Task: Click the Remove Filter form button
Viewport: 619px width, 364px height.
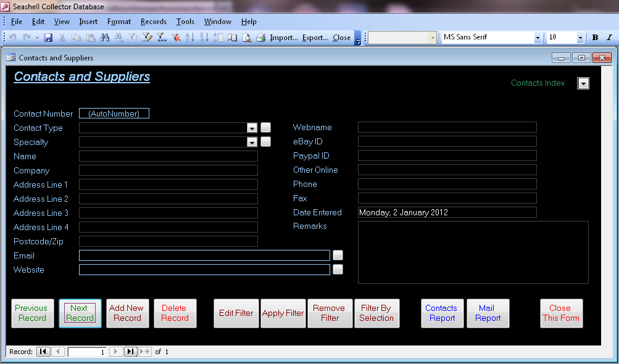Action: pyautogui.click(x=330, y=313)
